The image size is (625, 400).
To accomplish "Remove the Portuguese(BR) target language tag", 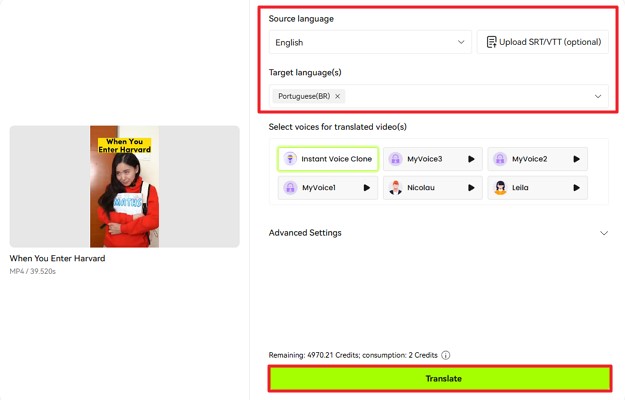I will click(x=338, y=96).
